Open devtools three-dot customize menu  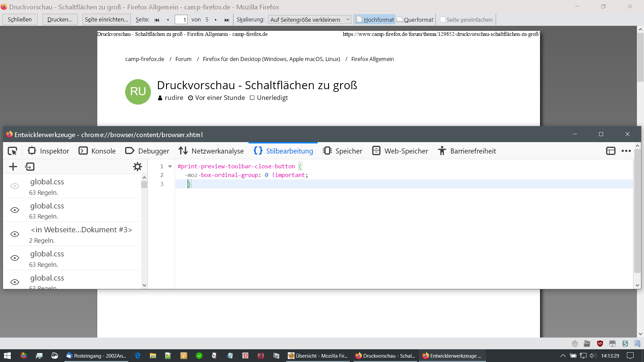click(x=626, y=151)
